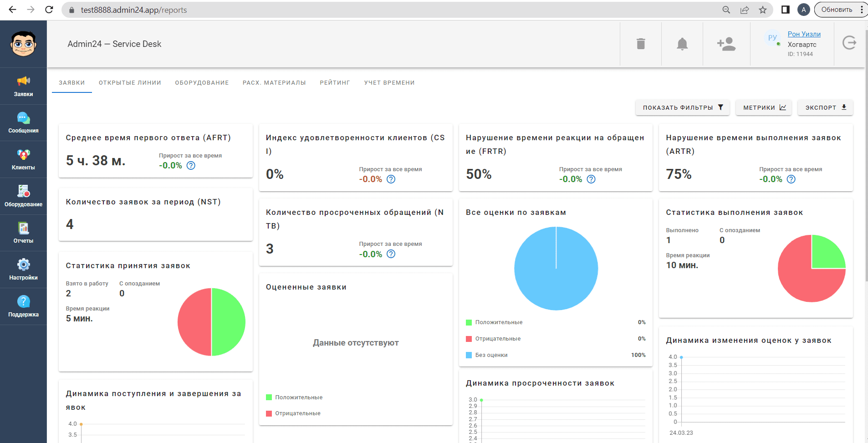The image size is (868, 443).
Task: Open the Рон Уизли profile link
Action: [804, 34]
